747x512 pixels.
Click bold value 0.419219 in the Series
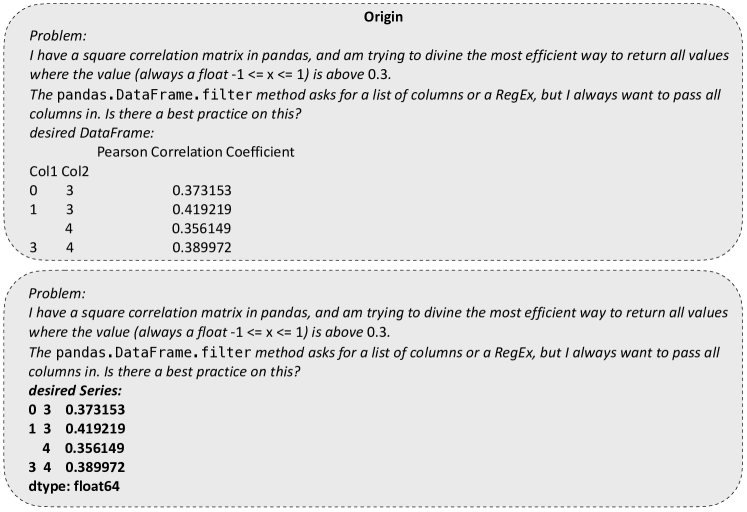pyautogui.click(x=95, y=429)
